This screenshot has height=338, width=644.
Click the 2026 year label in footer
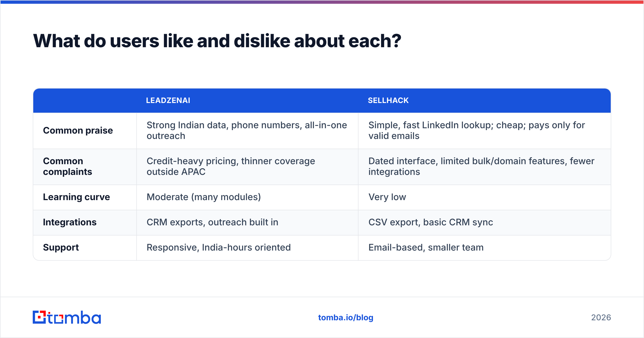tap(601, 318)
